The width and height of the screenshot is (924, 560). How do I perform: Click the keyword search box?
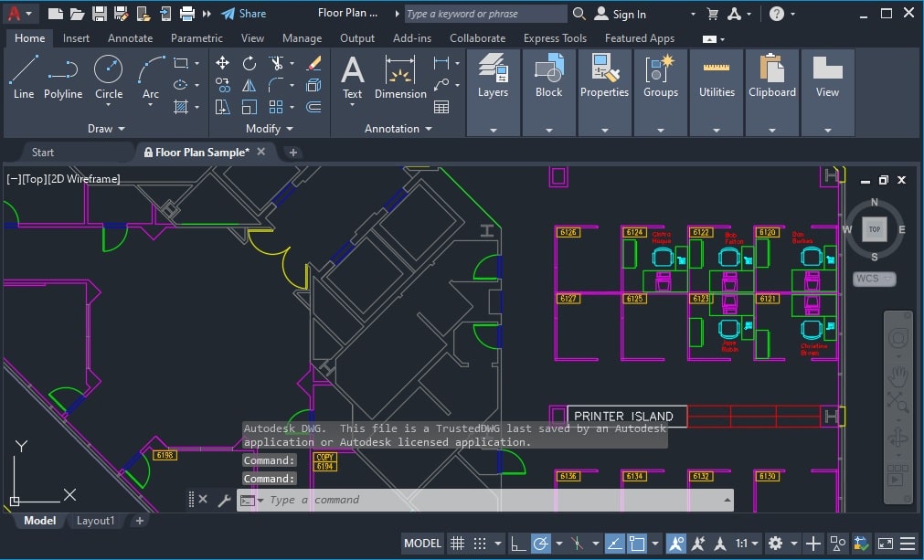(x=485, y=14)
